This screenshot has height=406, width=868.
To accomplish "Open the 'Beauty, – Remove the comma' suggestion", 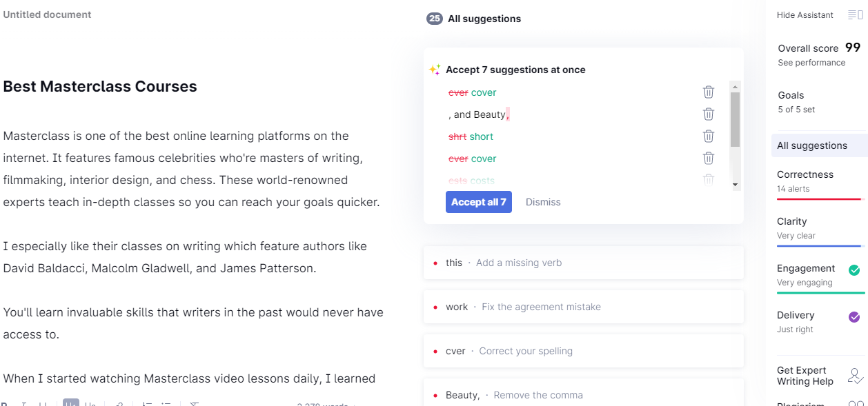I will [583, 394].
